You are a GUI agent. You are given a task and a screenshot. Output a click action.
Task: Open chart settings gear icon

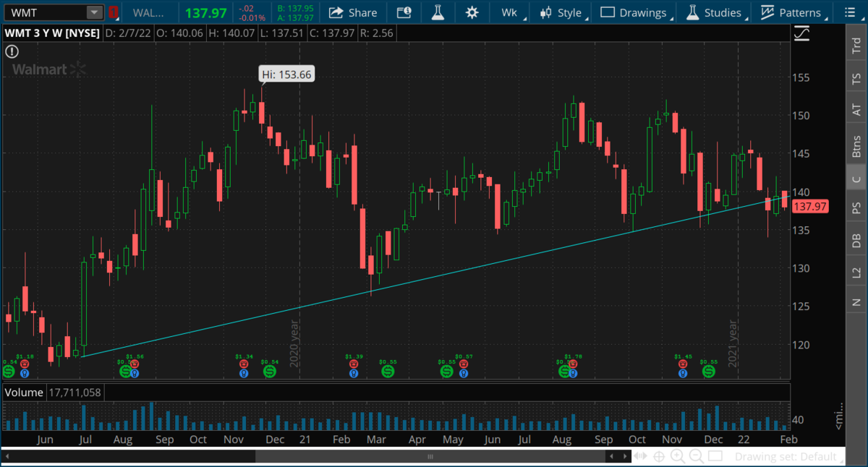(472, 12)
